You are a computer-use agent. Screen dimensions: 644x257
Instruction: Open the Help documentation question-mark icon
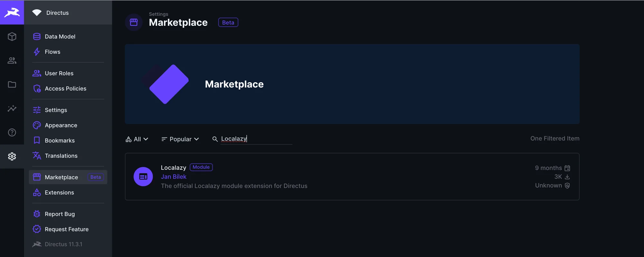pos(12,133)
